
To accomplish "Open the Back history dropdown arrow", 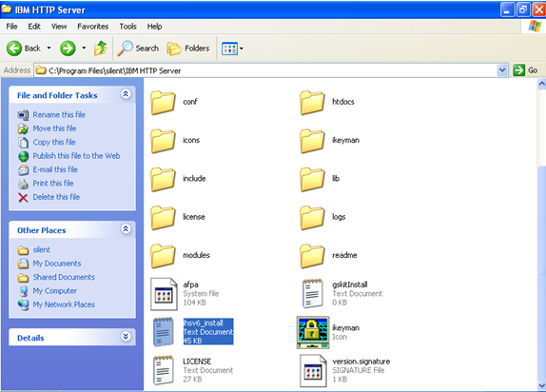I will 49,49.
